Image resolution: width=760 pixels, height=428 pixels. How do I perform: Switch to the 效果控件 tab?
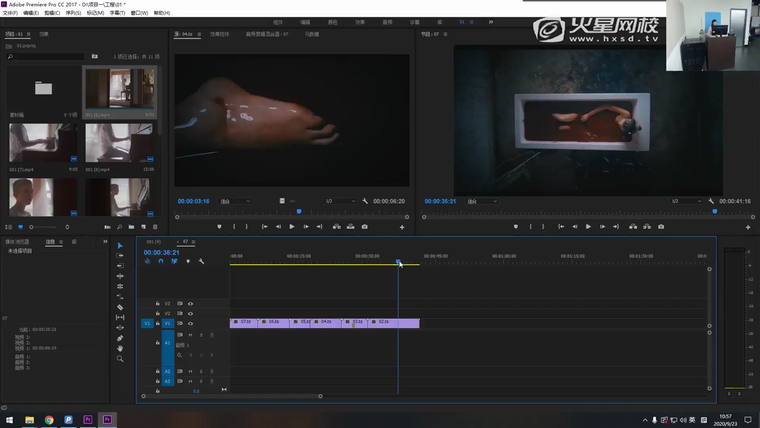pyautogui.click(x=218, y=34)
